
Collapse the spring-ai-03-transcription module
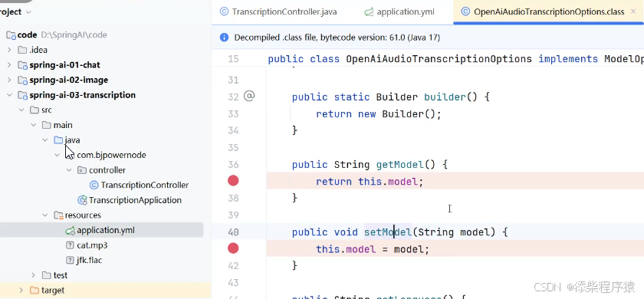[9, 95]
